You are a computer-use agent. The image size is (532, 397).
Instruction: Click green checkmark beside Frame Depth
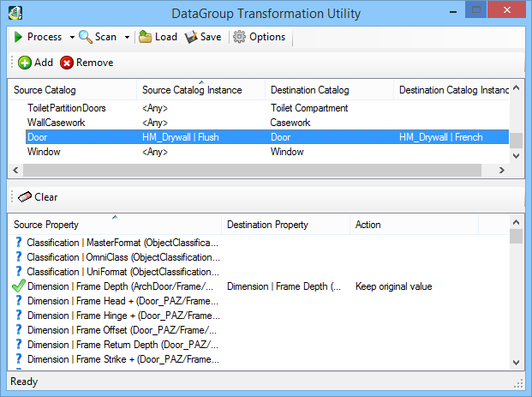pos(18,286)
